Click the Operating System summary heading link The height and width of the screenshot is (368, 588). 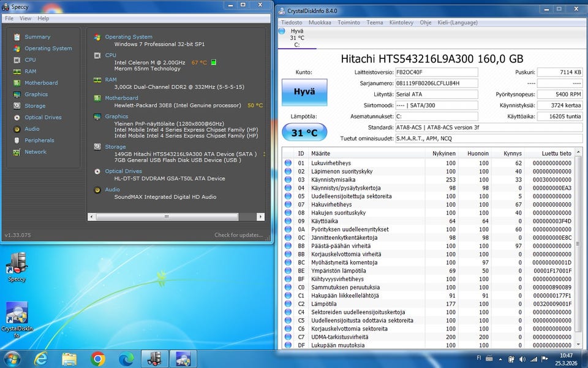(x=129, y=37)
